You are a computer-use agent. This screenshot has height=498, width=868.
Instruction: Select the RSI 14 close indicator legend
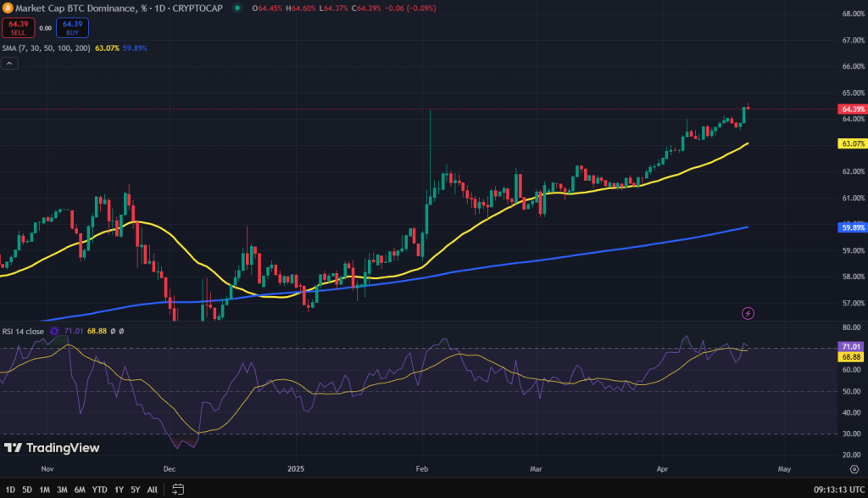pos(23,331)
